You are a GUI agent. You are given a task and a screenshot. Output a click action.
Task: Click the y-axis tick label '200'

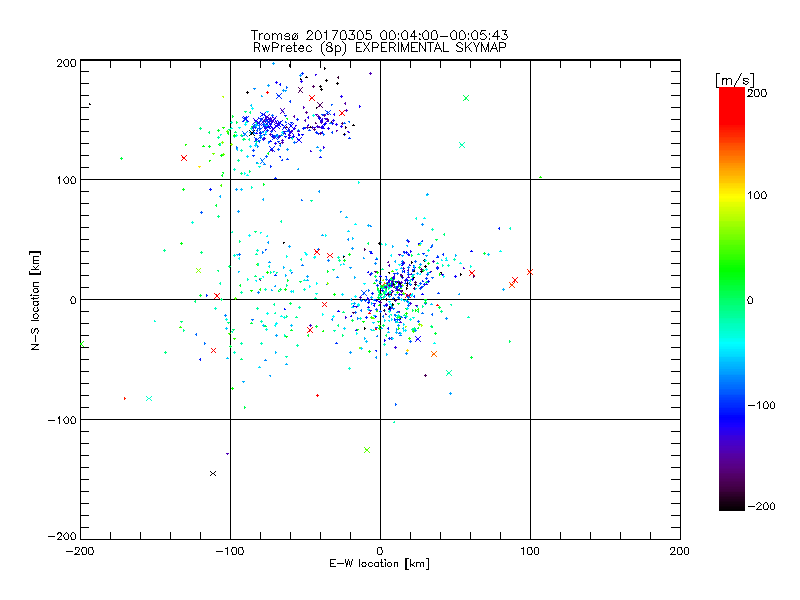[x=66, y=63]
